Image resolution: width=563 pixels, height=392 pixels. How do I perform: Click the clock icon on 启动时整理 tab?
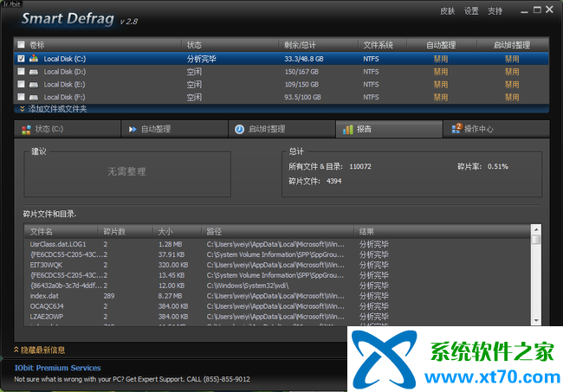pos(239,129)
